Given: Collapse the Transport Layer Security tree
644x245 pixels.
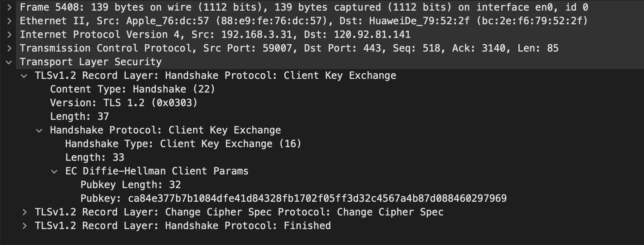Looking at the screenshot, I should point(9,62).
